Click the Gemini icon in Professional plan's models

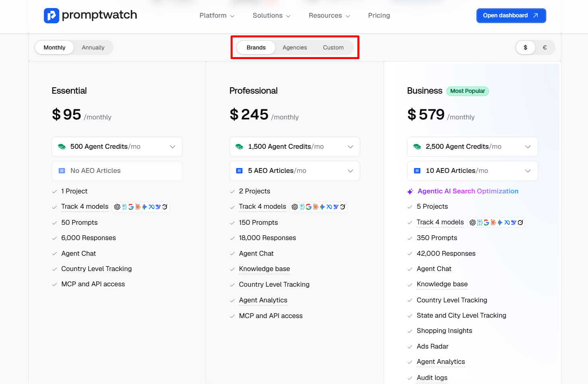click(x=322, y=207)
